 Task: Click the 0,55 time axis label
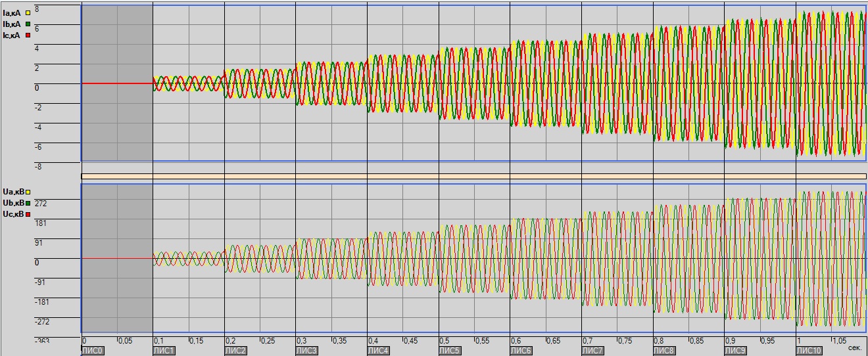pos(483,342)
